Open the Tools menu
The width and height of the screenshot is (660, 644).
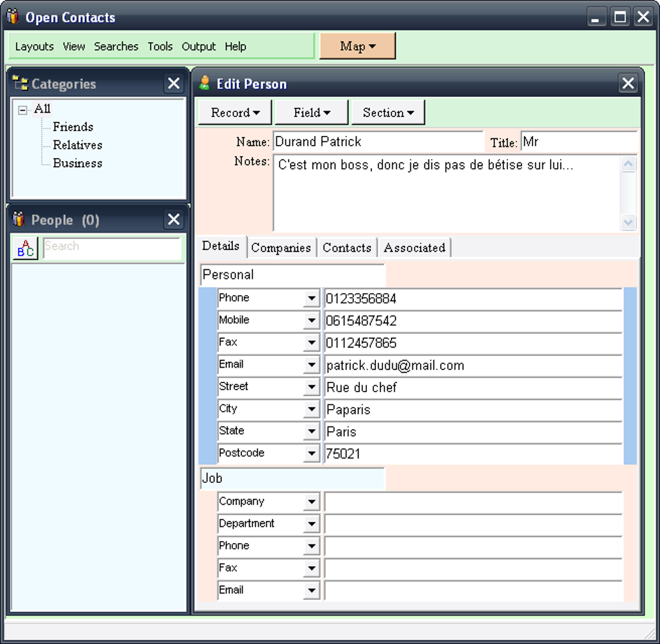(x=160, y=46)
